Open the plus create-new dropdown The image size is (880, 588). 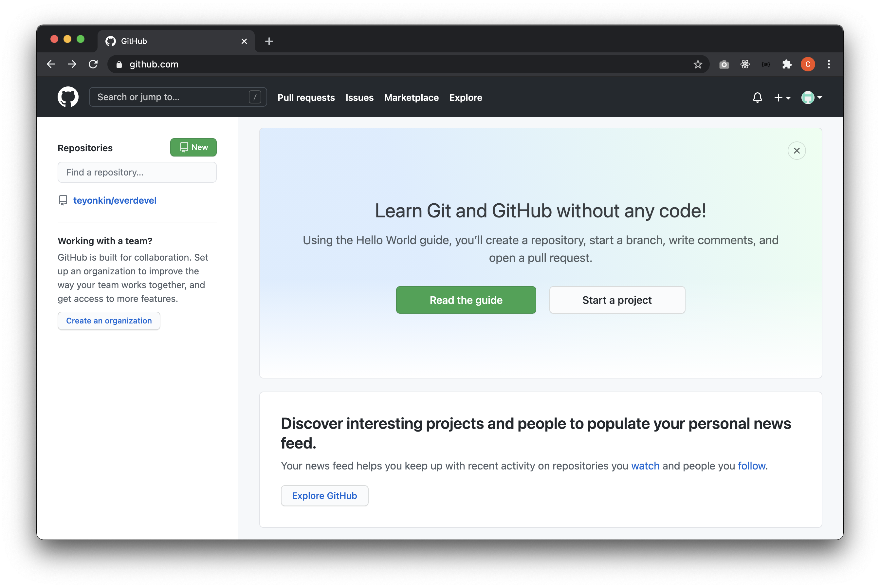tap(782, 98)
